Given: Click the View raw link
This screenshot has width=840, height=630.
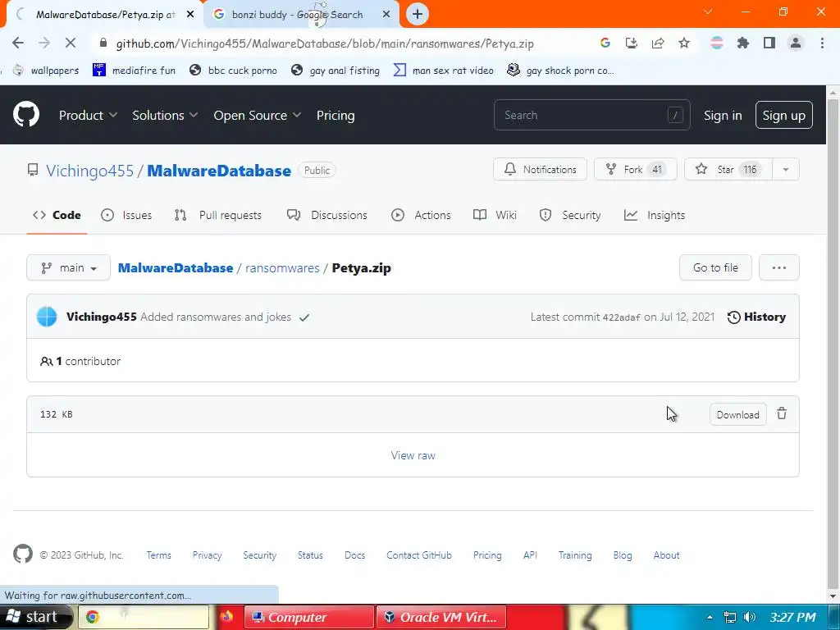Looking at the screenshot, I should click(x=413, y=454).
